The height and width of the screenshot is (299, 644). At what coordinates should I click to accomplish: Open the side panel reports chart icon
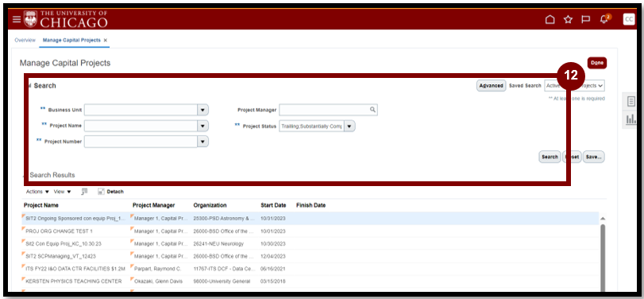tap(631, 119)
